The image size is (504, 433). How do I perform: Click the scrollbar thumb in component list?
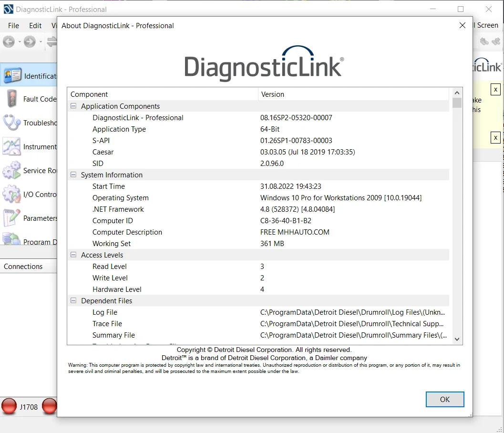(457, 103)
